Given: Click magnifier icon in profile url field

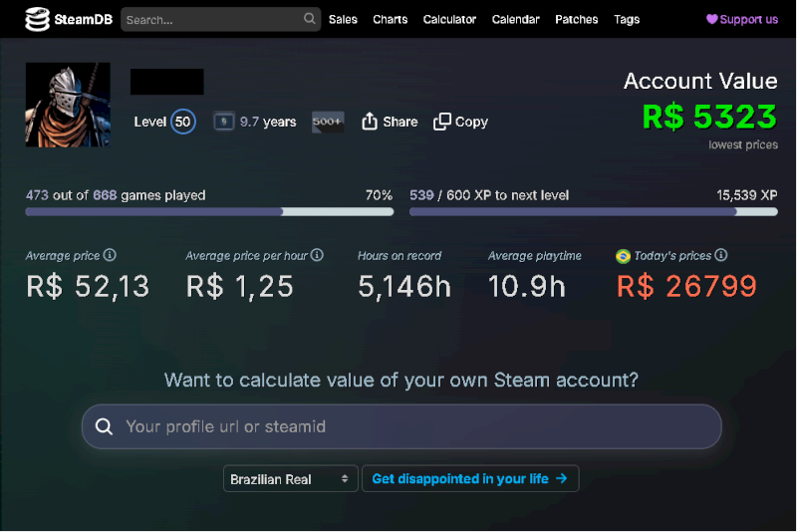Looking at the screenshot, I should 104,426.
